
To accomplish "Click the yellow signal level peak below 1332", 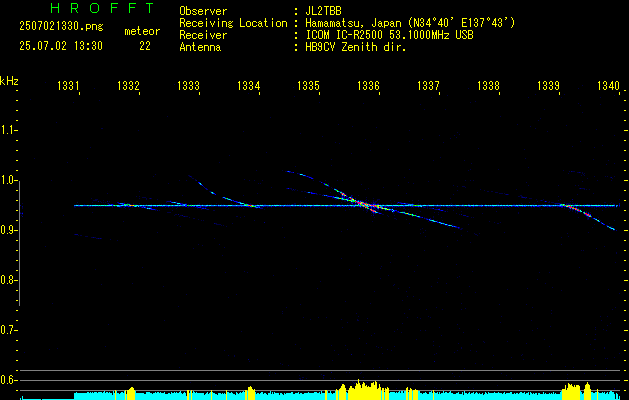I will click(131, 393).
